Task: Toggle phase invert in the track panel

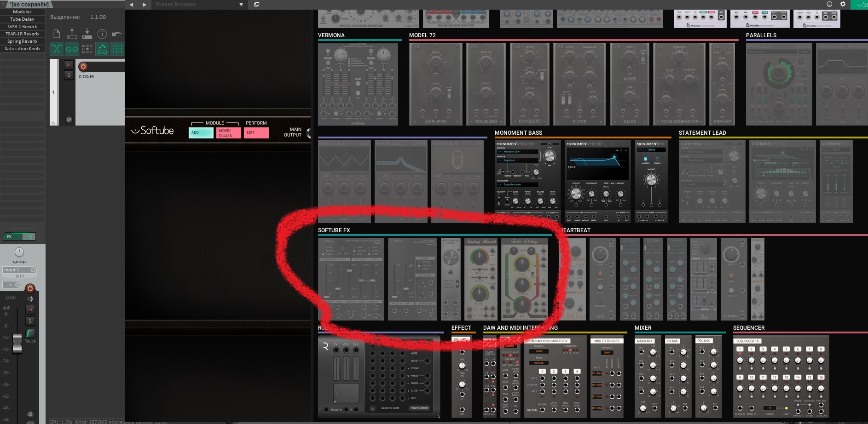Action: (69, 120)
